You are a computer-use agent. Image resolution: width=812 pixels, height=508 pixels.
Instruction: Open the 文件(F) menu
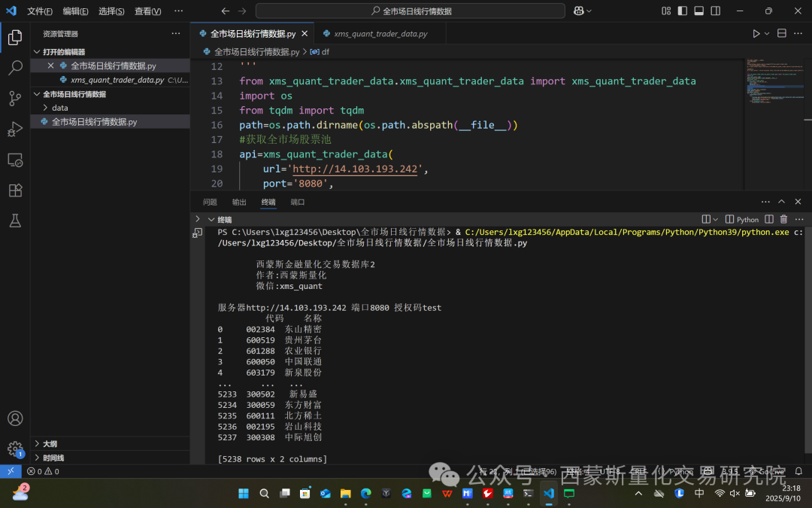(40, 11)
